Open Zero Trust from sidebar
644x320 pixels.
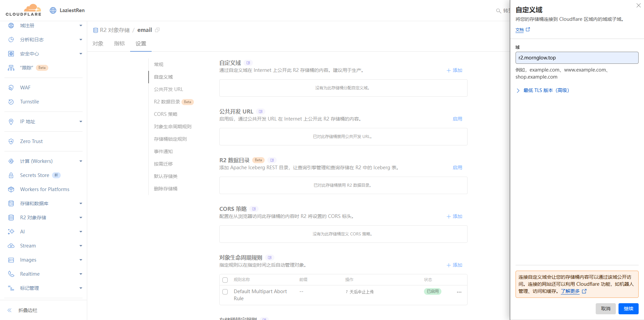tap(31, 141)
